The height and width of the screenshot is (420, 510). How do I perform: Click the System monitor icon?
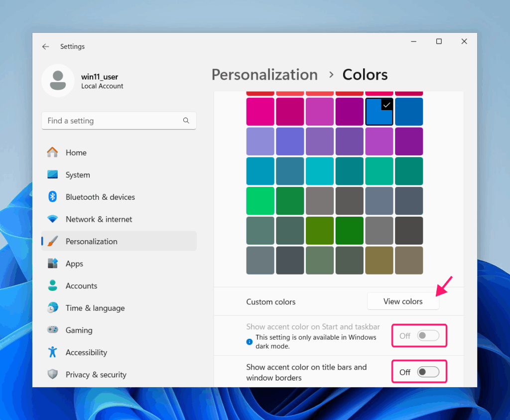[x=52, y=174]
